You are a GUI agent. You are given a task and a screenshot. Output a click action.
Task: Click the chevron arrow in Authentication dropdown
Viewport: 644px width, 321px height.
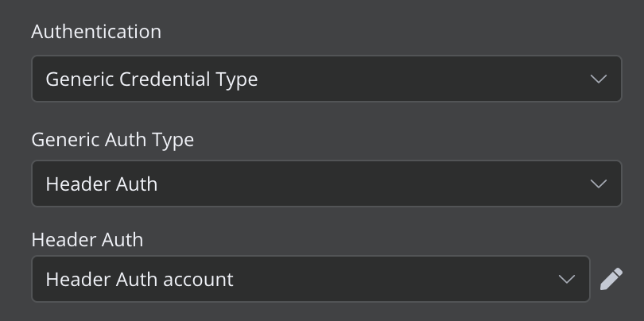(x=599, y=79)
